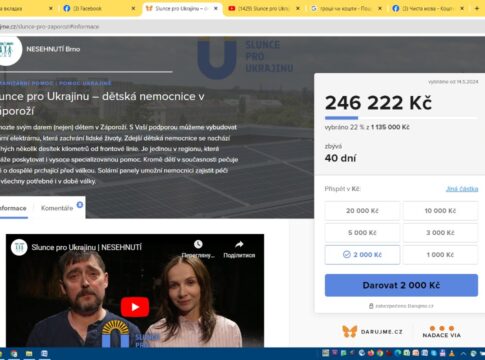Choose the 5 000 Kč donation amount
The height and width of the screenshot is (360, 485).
pyautogui.click(x=362, y=233)
